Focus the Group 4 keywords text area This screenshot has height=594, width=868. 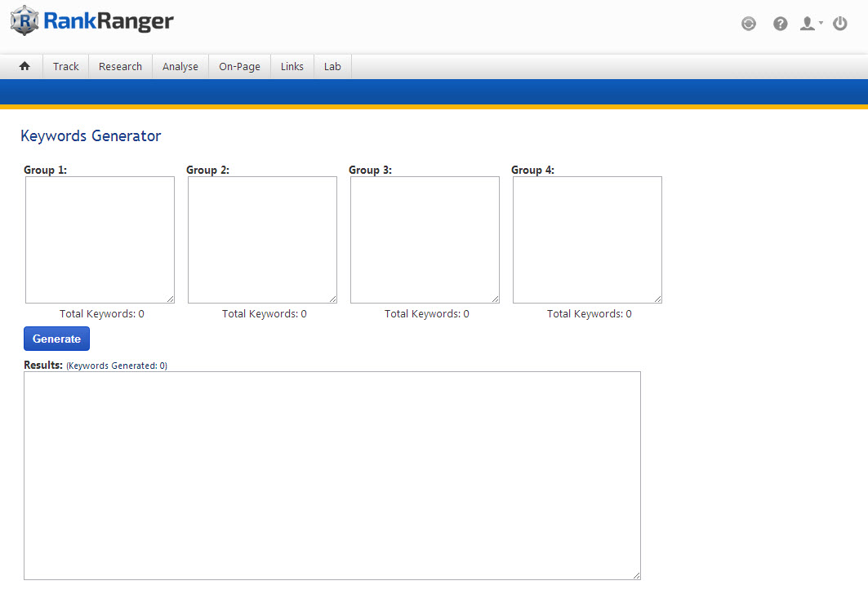coord(587,240)
